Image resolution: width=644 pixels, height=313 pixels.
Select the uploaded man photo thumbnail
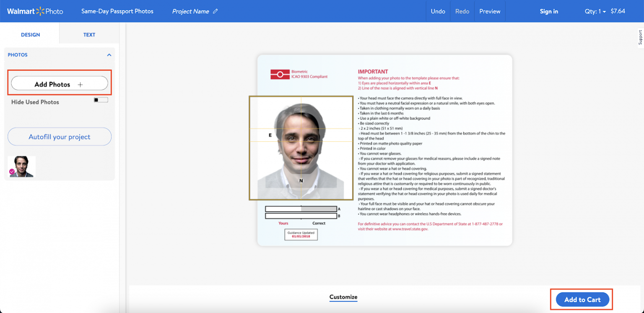[x=22, y=167]
